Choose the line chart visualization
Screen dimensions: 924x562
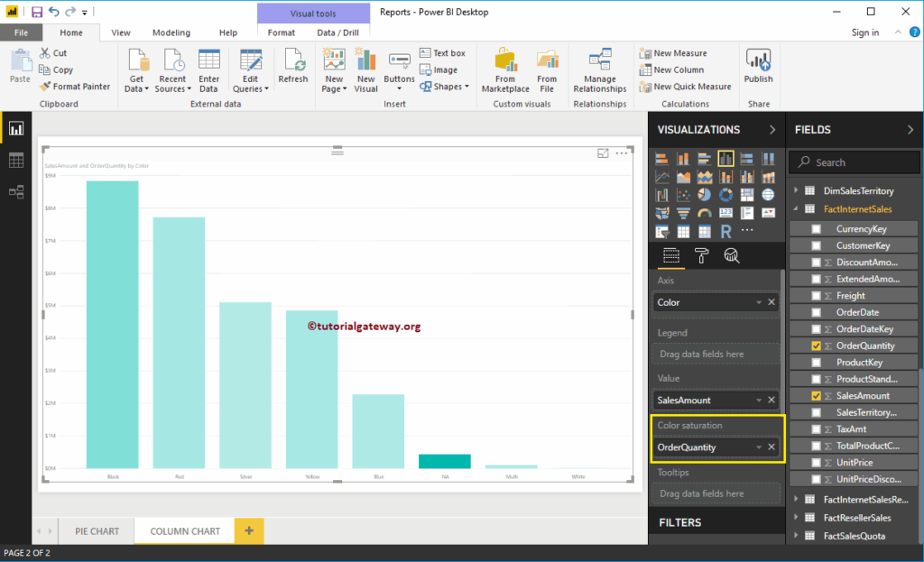pos(661,177)
